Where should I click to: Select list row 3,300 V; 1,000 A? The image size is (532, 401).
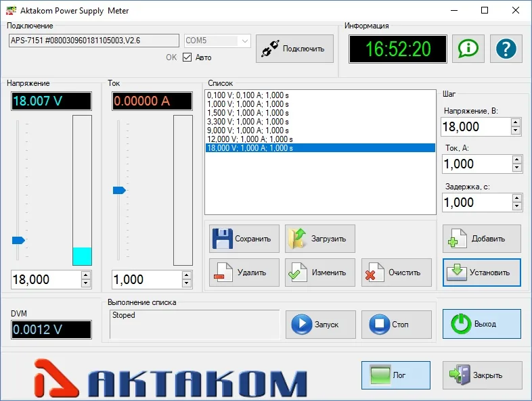pyautogui.click(x=320, y=122)
